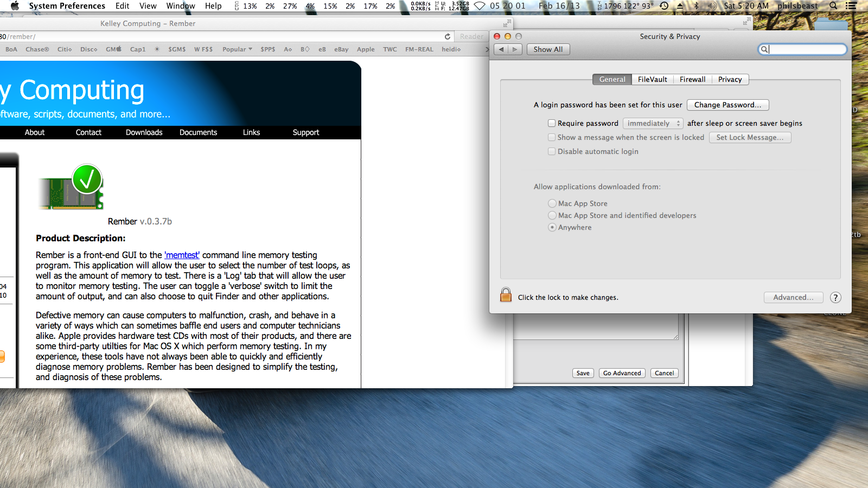Open the help question mark button
868x488 pixels.
pyautogui.click(x=835, y=297)
